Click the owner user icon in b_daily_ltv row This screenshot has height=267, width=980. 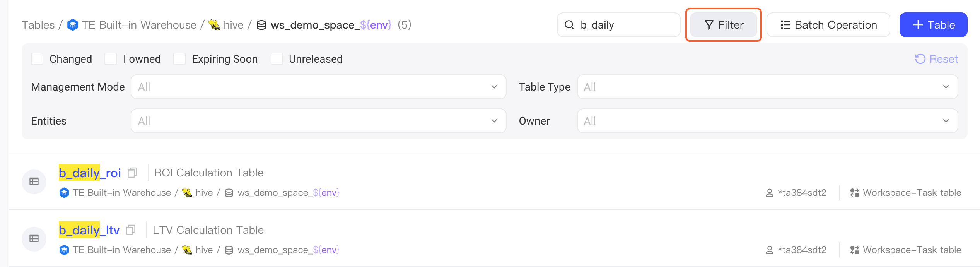pyautogui.click(x=770, y=250)
